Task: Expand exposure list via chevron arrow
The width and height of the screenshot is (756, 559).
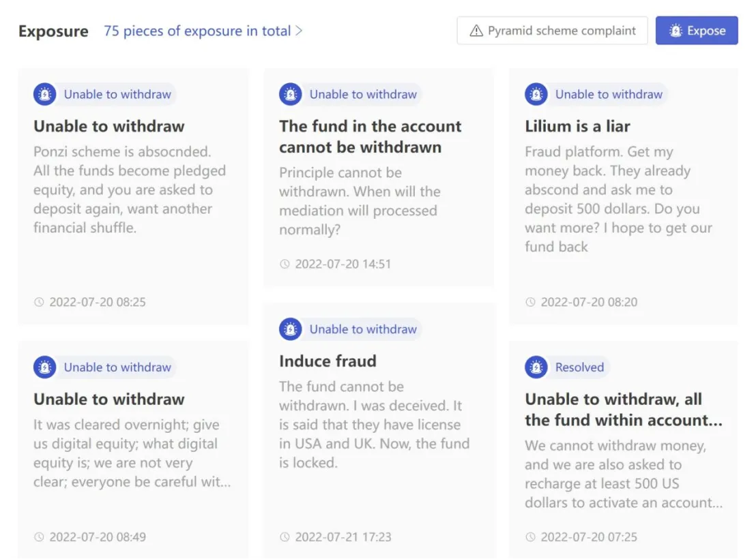Action: 299,31
